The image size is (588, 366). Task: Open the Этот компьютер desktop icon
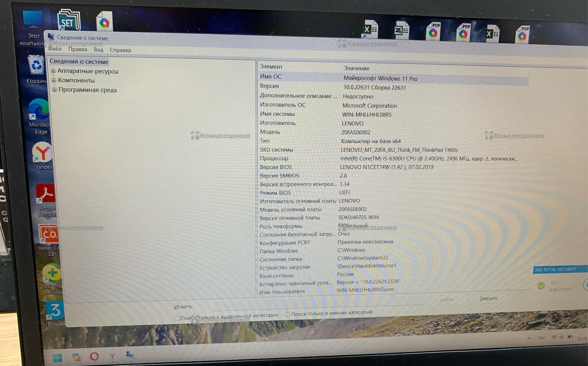click(x=33, y=28)
